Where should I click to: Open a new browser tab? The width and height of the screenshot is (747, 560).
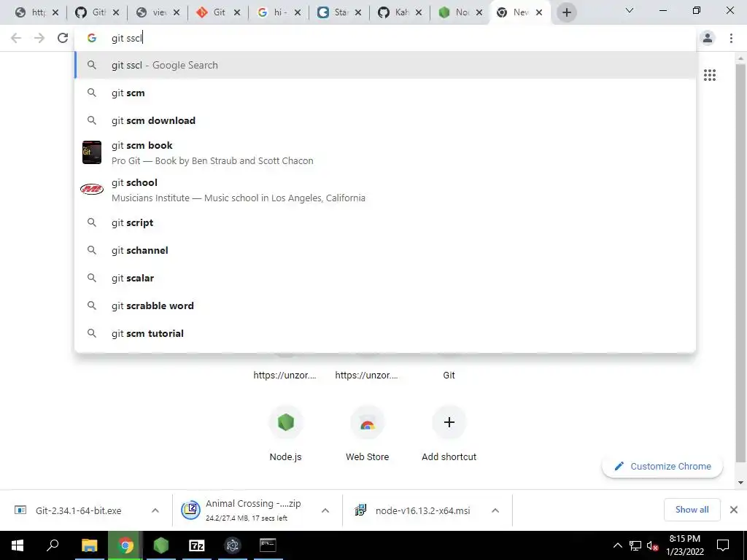coord(566,12)
